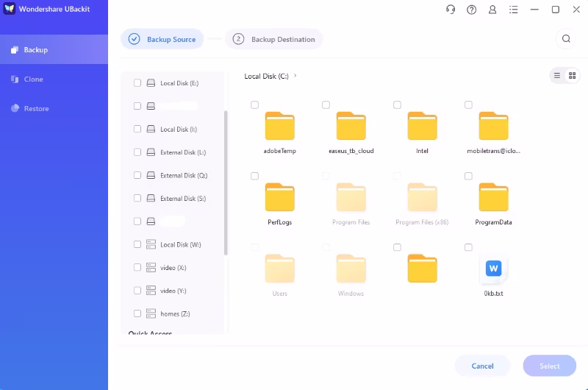Screen dimensions: 588x390
Task: Tick the 0kb.txt file checkbox
Action: 468,247
